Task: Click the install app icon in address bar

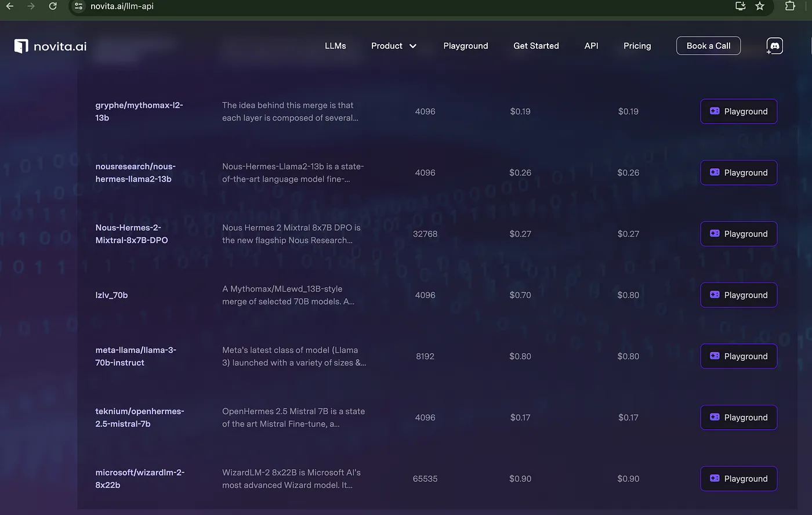Action: [740, 6]
